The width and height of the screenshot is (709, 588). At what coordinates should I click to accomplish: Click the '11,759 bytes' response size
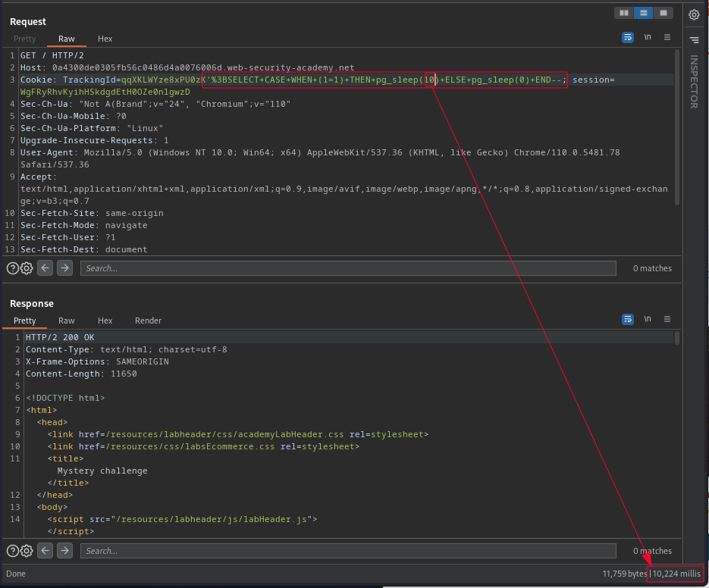[x=624, y=574]
